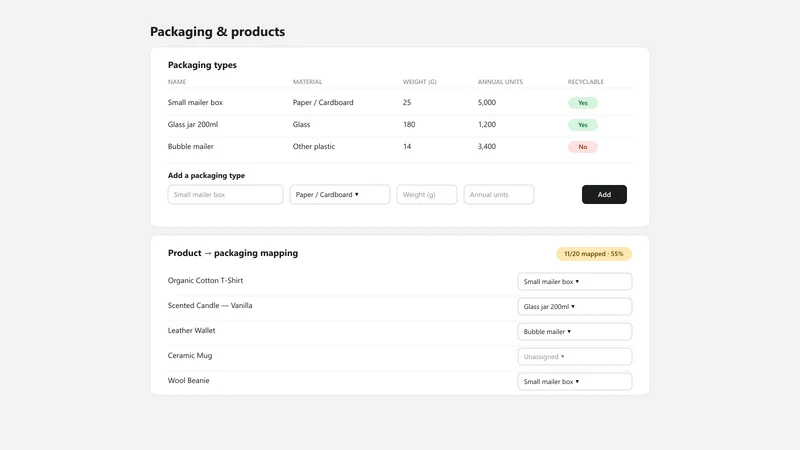Image resolution: width=800 pixels, height=450 pixels.
Task: Click the Weight (g) input field
Action: click(427, 194)
